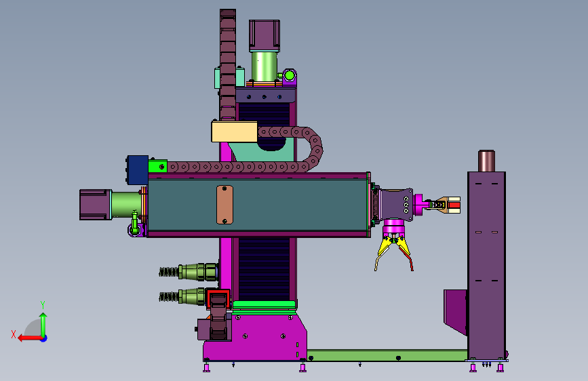Select the dark blue block at arm end
The width and height of the screenshot is (588, 381).
pos(137,170)
